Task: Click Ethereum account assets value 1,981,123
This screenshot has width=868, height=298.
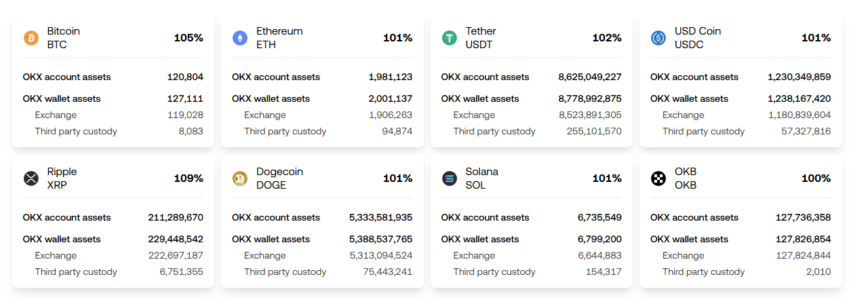Action: pyautogui.click(x=391, y=77)
